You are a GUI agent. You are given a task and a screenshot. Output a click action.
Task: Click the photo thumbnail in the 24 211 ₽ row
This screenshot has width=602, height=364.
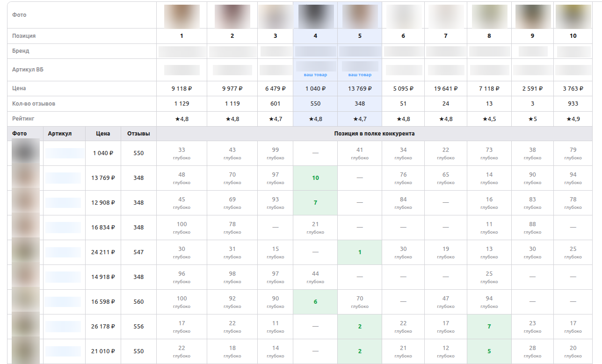25,252
